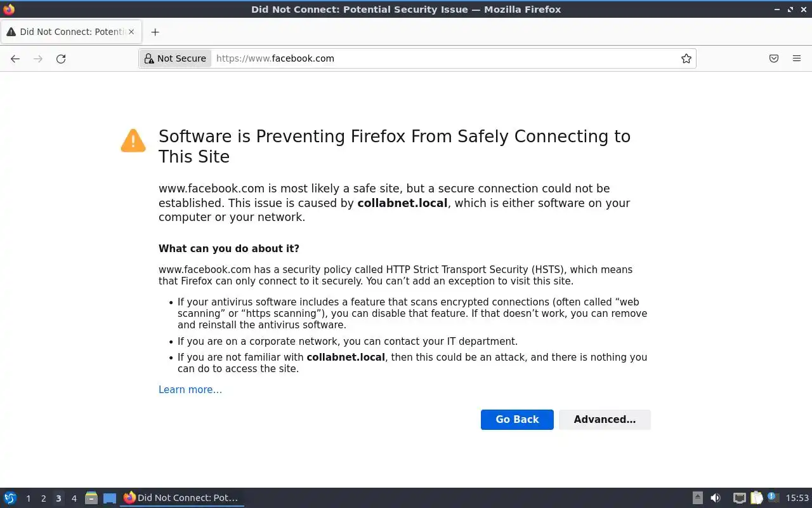Click the back arrow navigation button
Screen dimensions: 812x508
[15, 58]
